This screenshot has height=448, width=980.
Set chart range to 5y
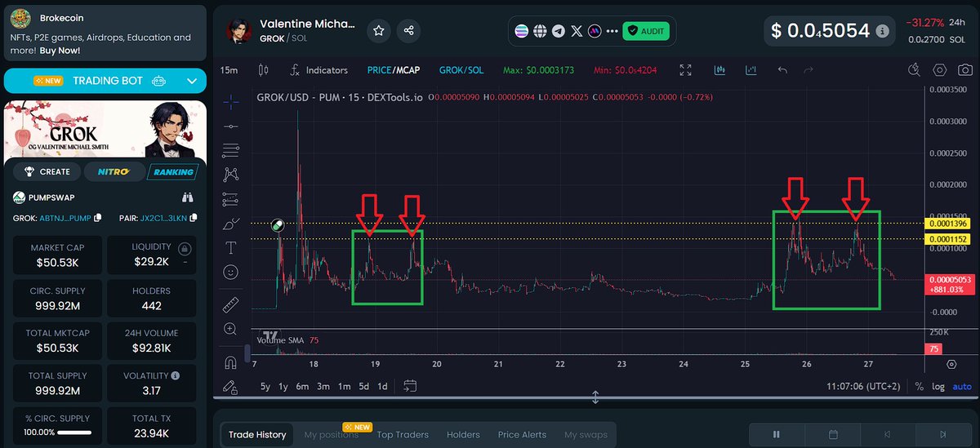coord(265,387)
